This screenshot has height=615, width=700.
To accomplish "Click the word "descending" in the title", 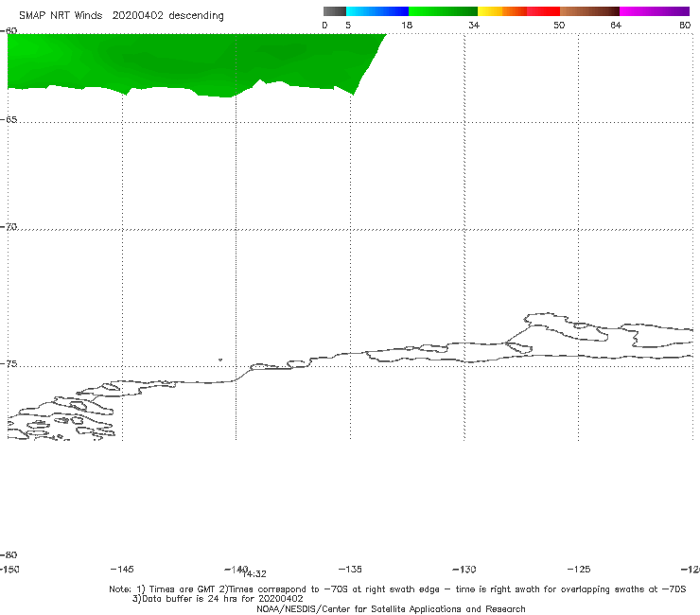I will 196,16.
